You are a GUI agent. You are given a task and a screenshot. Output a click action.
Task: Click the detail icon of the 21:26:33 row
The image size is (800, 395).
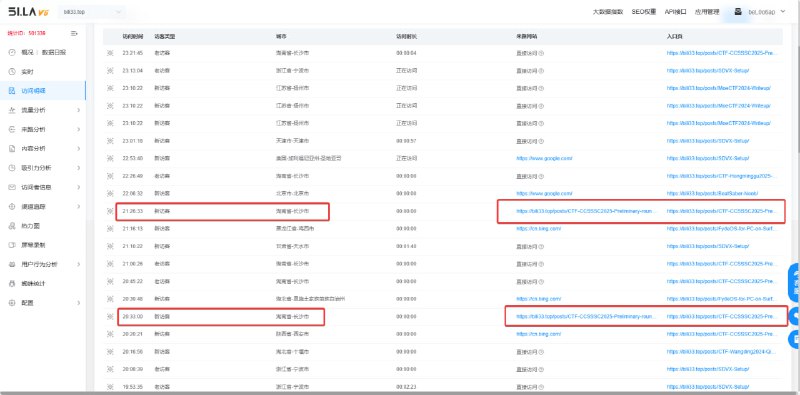click(110, 211)
